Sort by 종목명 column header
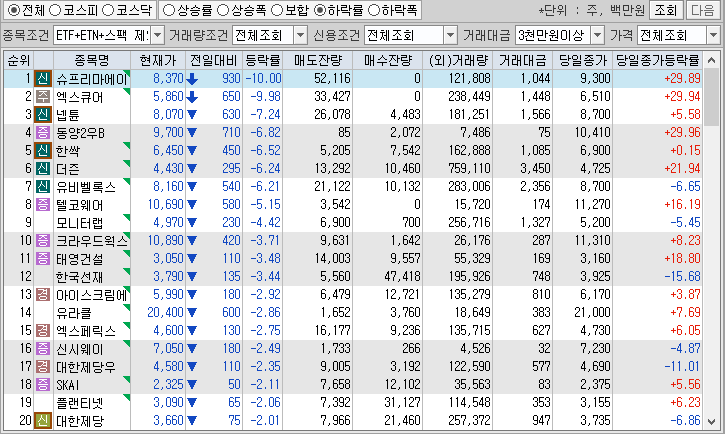Image resolution: width=725 pixels, height=434 pixels. 92,61
